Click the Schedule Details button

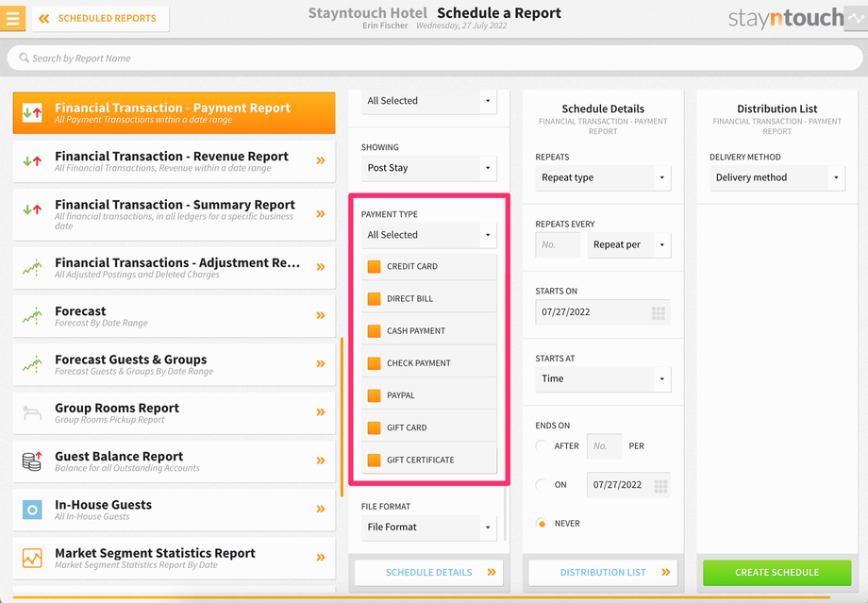pos(429,573)
